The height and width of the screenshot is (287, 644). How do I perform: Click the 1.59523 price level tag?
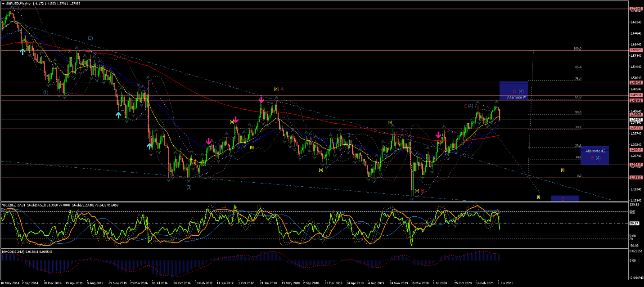pos(635,50)
